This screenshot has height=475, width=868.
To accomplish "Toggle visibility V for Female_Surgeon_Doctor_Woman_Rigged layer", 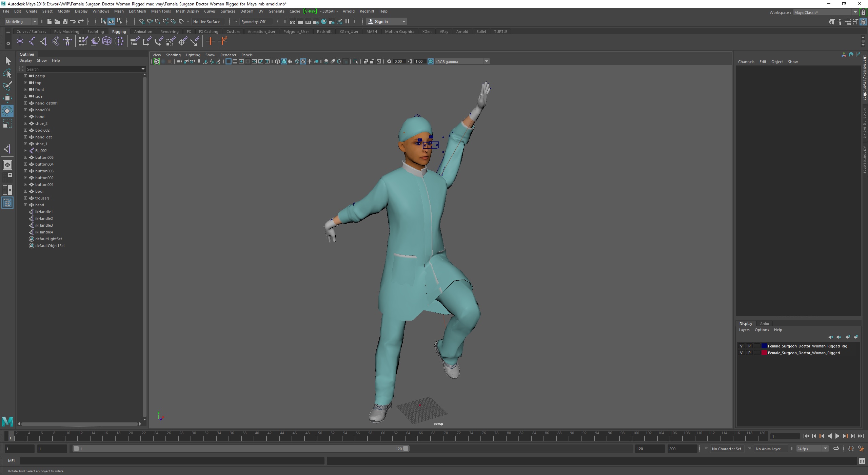I will coord(741,353).
